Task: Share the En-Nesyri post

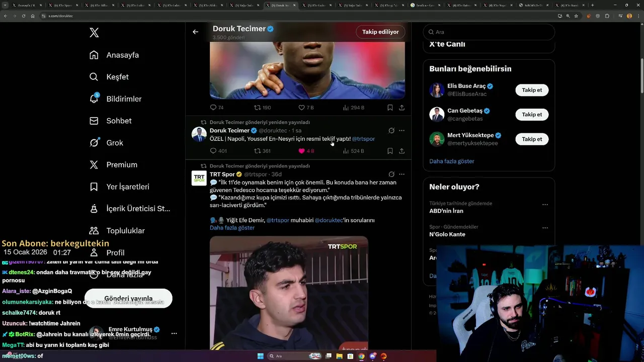Action: tap(401, 151)
